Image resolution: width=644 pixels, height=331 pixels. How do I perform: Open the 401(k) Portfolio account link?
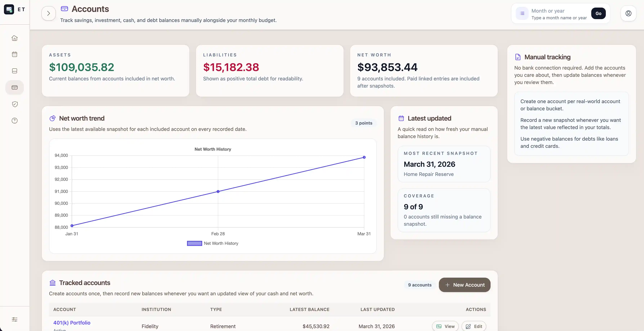point(72,323)
